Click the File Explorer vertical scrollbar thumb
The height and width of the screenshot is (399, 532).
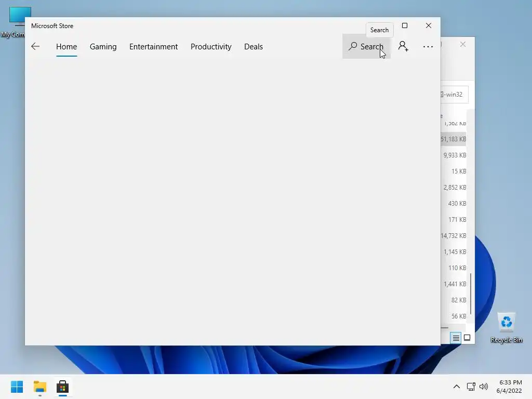pos(471,294)
